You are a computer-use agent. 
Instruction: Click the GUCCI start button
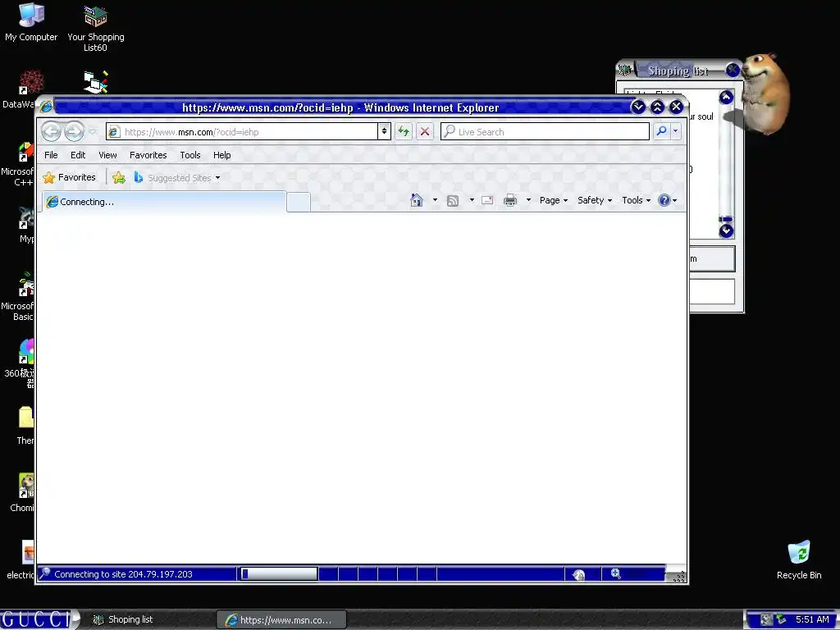[x=39, y=619]
